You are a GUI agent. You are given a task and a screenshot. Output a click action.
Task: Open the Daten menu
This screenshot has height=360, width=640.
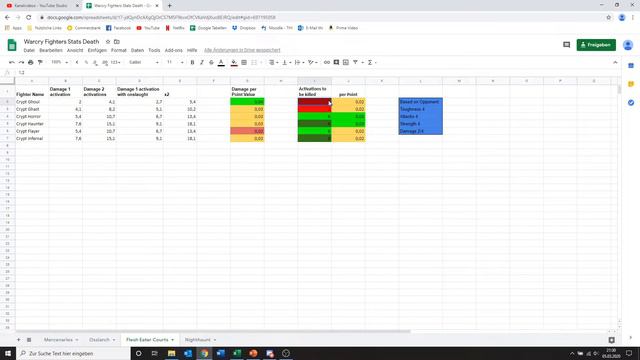137,50
